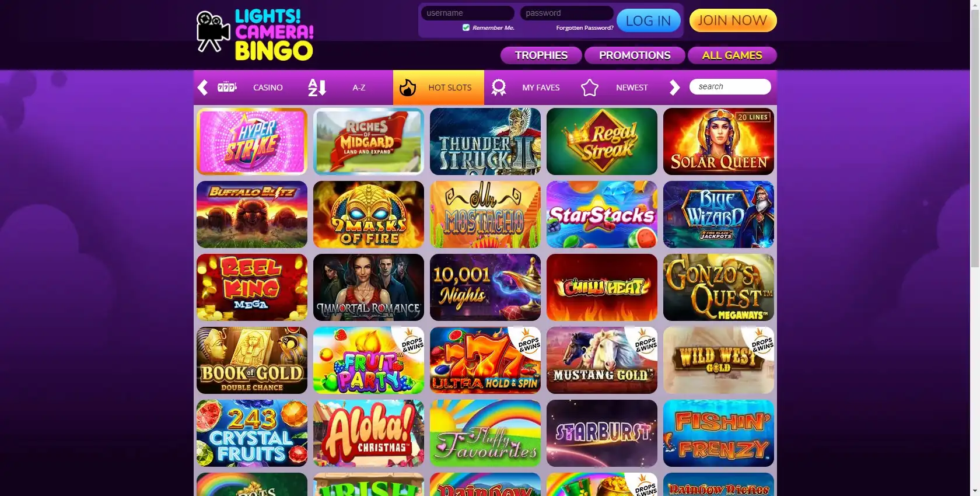
Task: Click the Lights Camera Bingo logo
Action: point(255,35)
